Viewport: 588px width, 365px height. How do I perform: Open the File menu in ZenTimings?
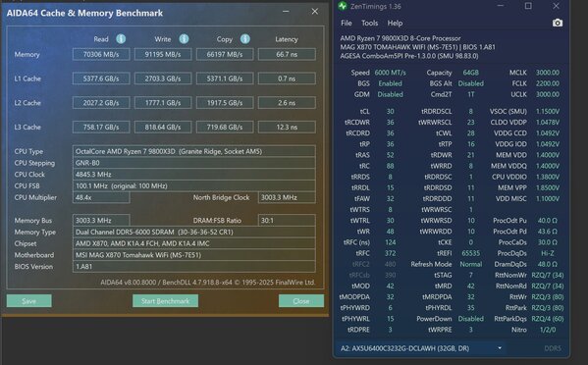(347, 24)
